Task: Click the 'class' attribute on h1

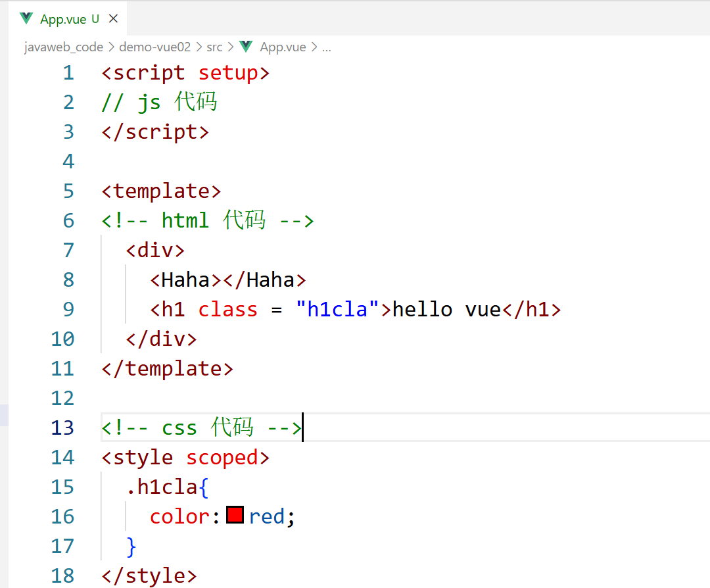Action: click(x=227, y=309)
